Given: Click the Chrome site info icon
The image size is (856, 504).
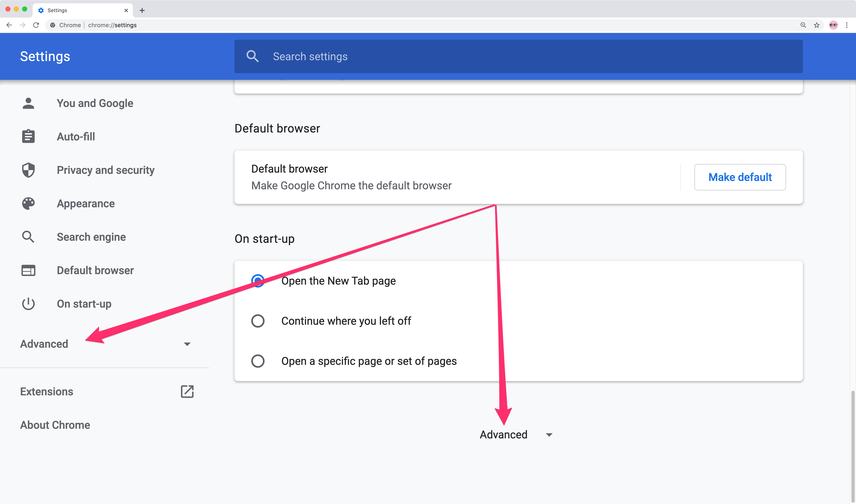Looking at the screenshot, I should point(53,25).
